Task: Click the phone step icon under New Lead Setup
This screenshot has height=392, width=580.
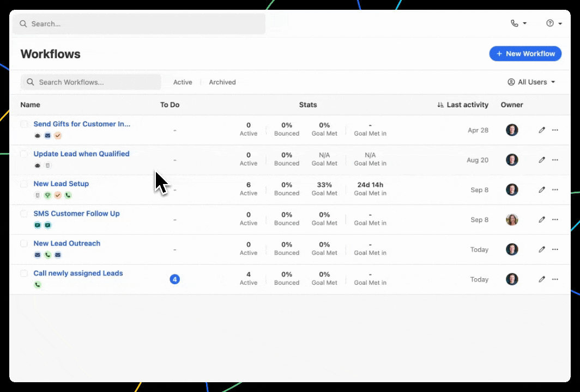Action: point(68,195)
